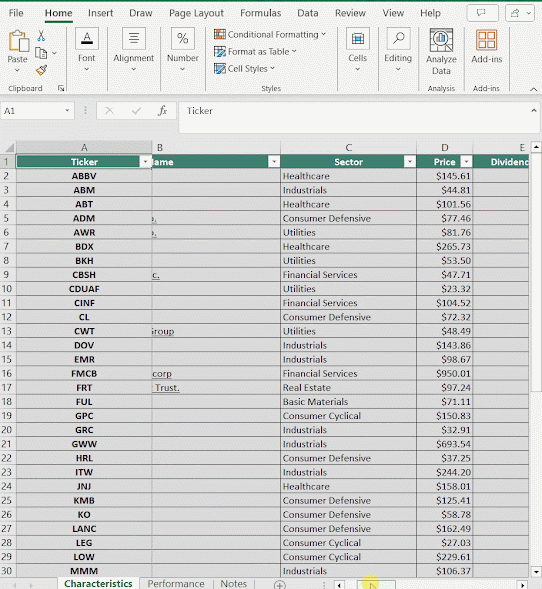Select row 16 header

[8, 373]
